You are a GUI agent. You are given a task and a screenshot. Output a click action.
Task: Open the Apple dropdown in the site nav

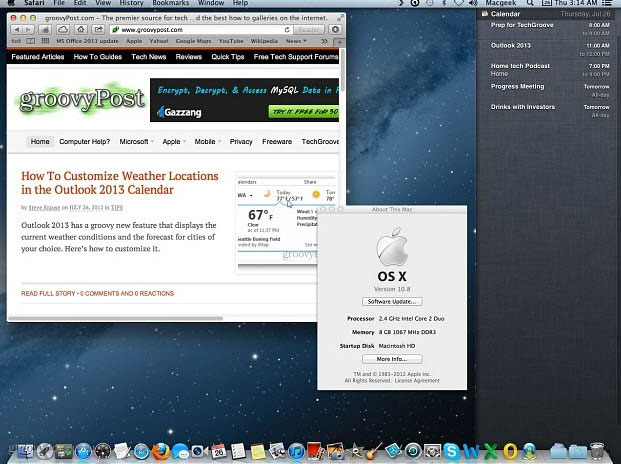(x=174, y=142)
